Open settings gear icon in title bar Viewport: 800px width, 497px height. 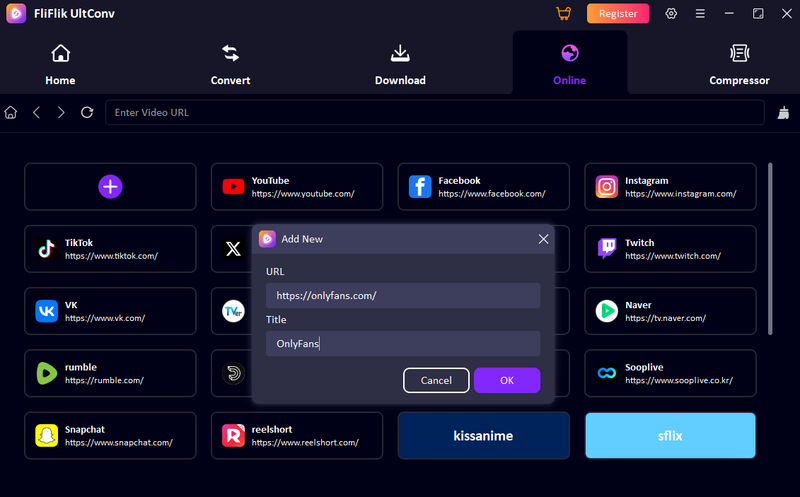pyautogui.click(x=671, y=13)
